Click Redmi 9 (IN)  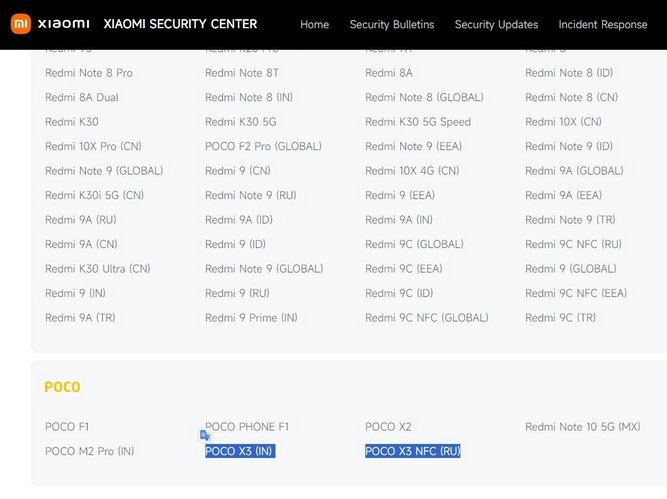(75, 293)
